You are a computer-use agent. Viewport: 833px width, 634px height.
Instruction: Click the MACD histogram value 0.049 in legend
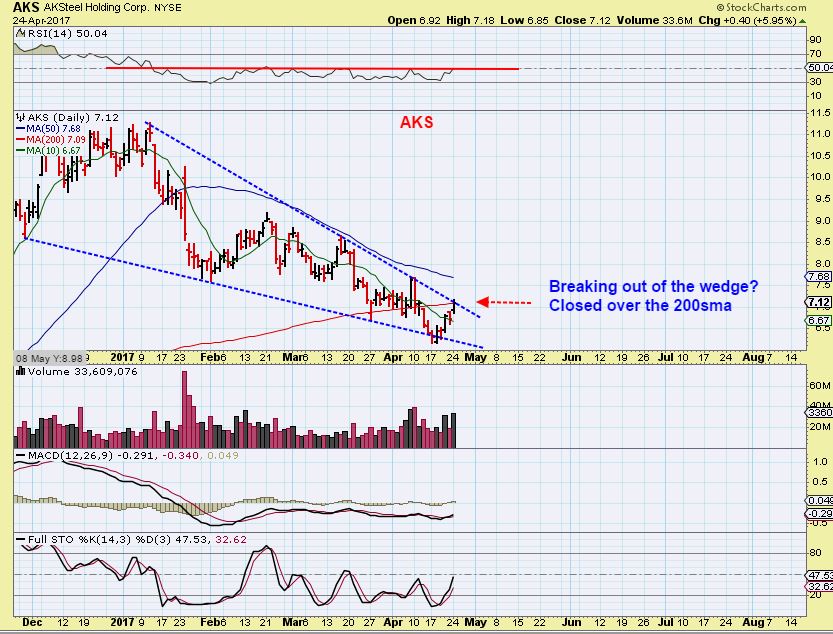223,455
